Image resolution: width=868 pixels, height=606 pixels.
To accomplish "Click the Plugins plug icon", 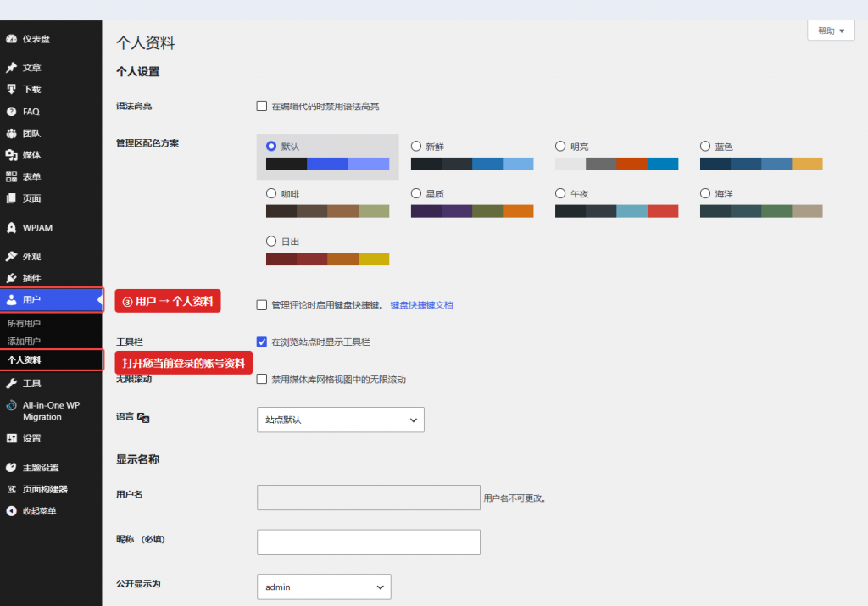I will pyautogui.click(x=11, y=278).
